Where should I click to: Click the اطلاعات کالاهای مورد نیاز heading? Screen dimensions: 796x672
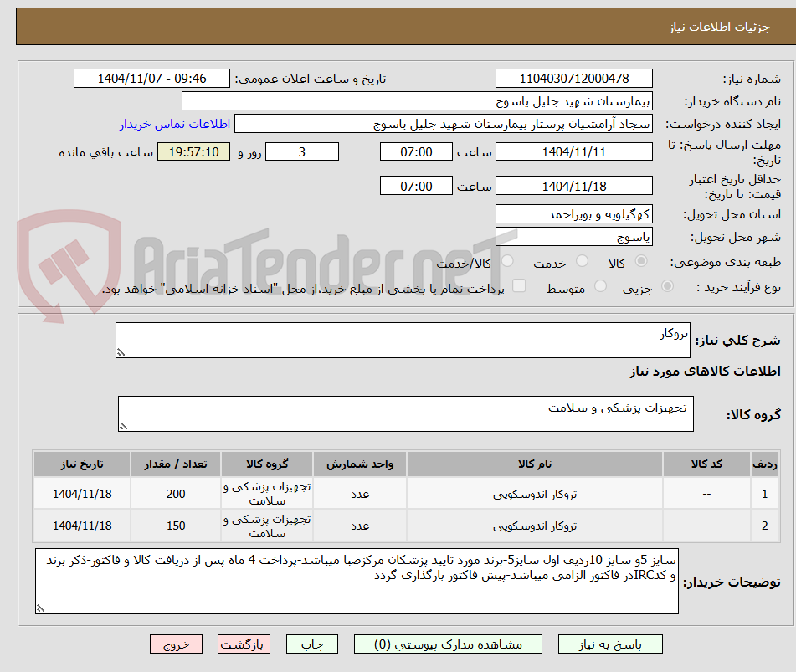click(x=705, y=372)
